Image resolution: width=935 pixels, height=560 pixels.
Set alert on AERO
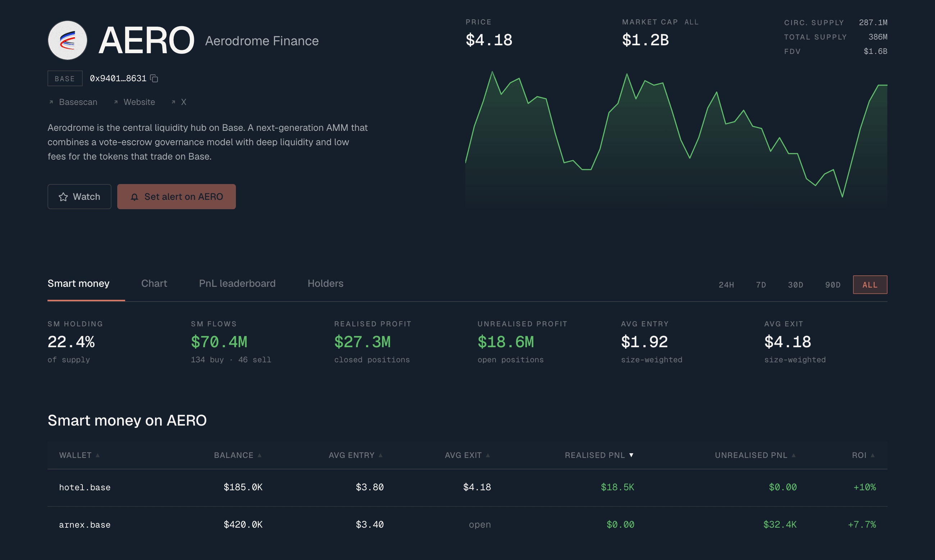(x=176, y=197)
